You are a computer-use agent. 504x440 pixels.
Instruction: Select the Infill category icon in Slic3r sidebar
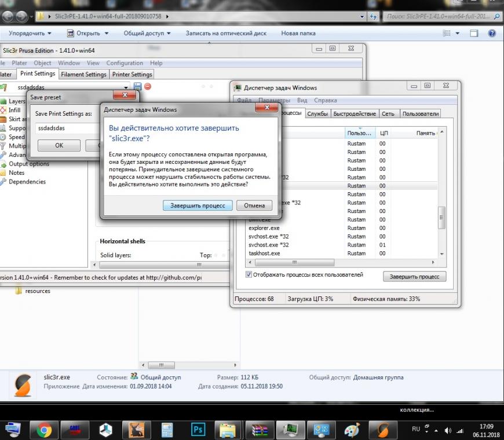3,110
